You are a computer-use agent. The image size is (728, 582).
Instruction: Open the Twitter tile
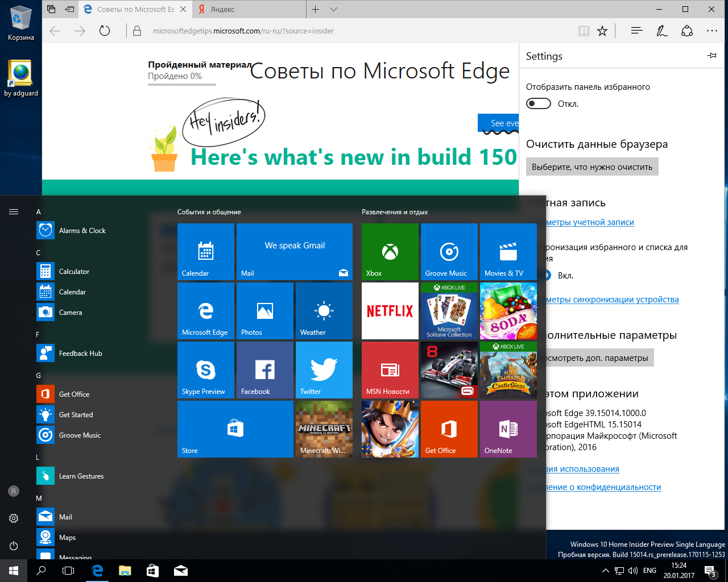click(324, 370)
